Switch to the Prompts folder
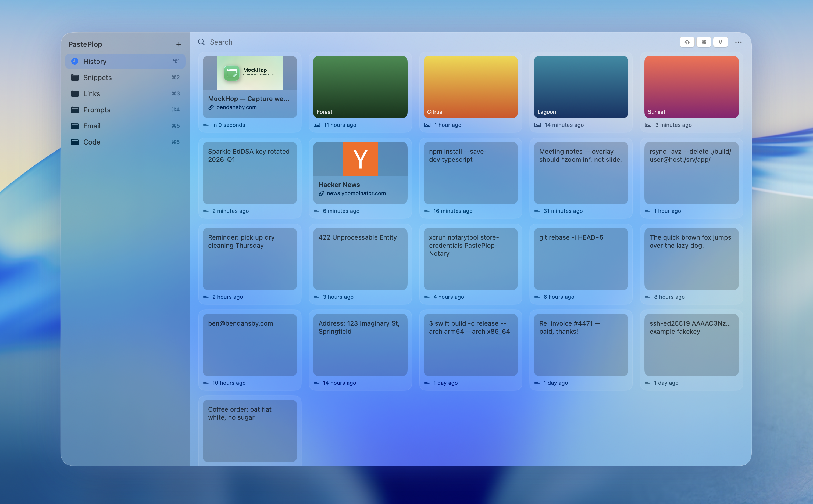Screen dimensions: 813x504 [97, 110]
